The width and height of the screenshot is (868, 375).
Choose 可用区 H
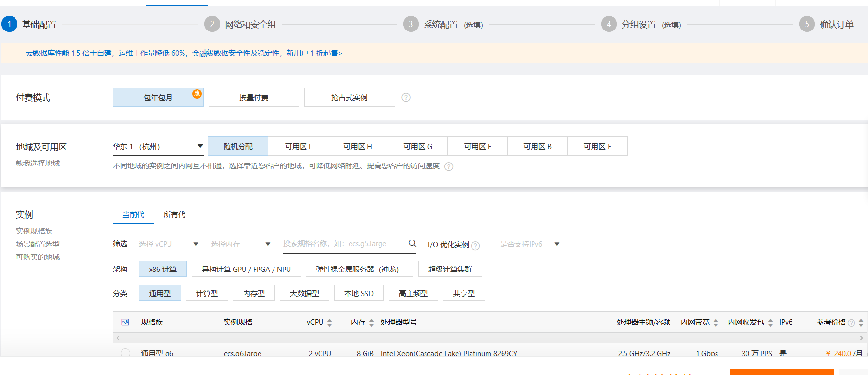[358, 146]
